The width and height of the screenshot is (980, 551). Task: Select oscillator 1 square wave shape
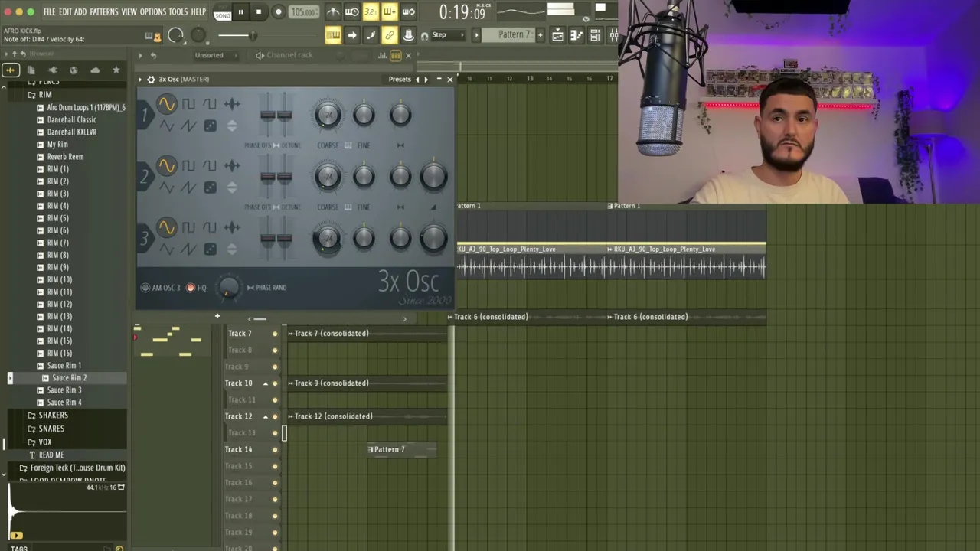(x=188, y=104)
